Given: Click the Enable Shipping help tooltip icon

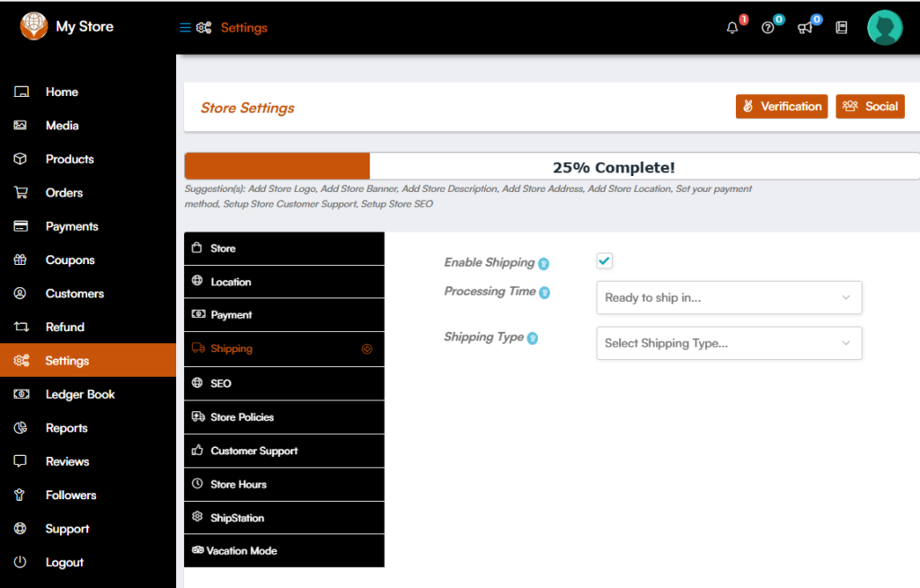Looking at the screenshot, I should click(x=544, y=264).
